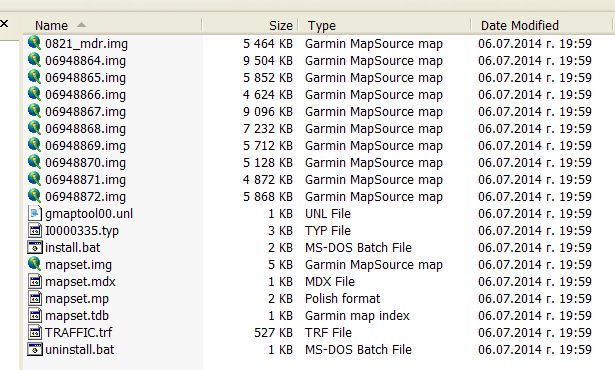Image resolution: width=615 pixels, height=370 pixels.
Task: Click the MDX File type cell
Action: tap(330, 282)
